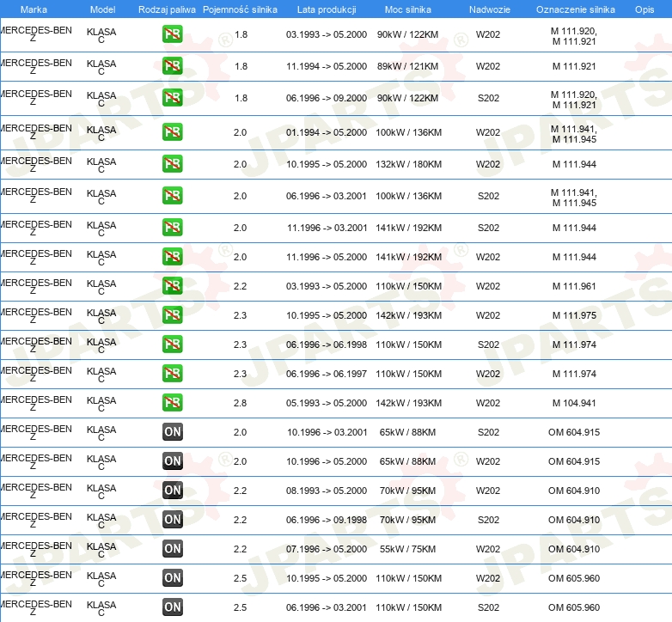Click the 142kW / 193KM power in the 2.8 row
The height and width of the screenshot is (622, 672).
(x=409, y=403)
